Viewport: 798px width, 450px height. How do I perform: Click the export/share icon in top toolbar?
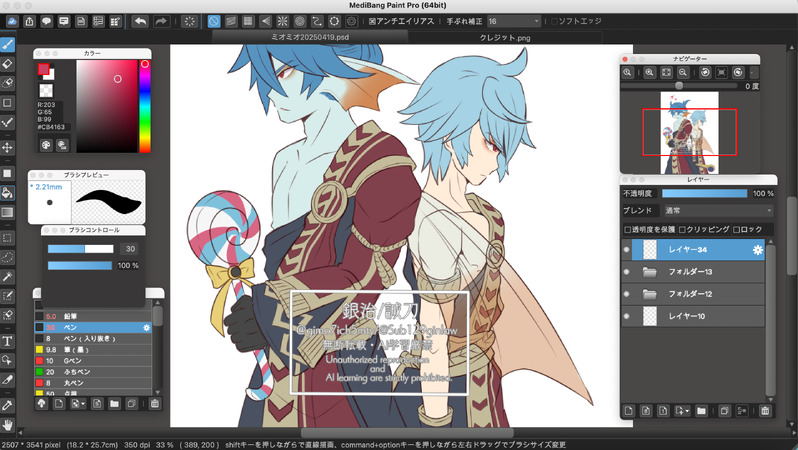tap(30, 21)
